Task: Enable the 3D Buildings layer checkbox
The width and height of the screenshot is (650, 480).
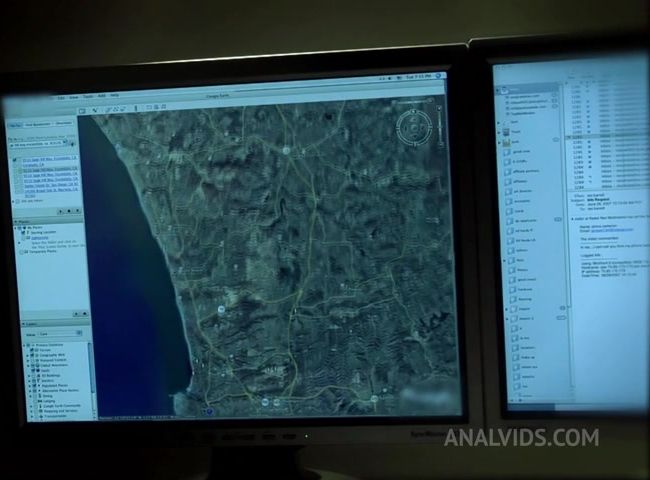Action: [34, 376]
